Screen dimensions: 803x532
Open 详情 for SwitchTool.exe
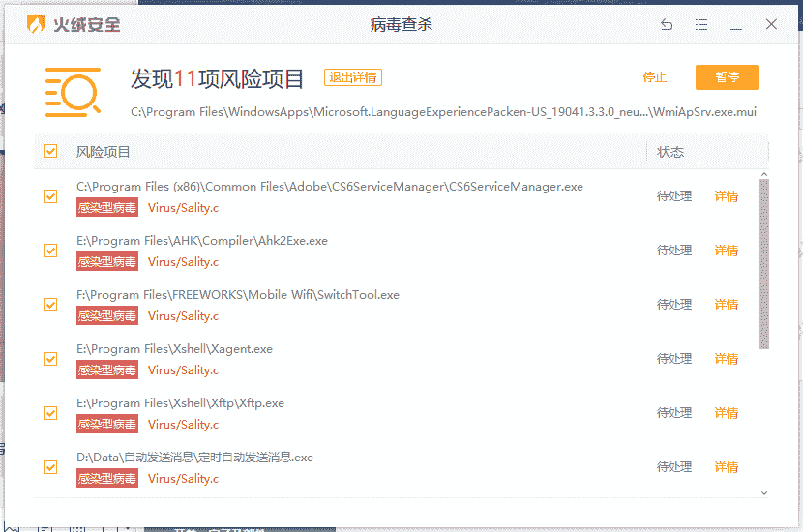(727, 305)
